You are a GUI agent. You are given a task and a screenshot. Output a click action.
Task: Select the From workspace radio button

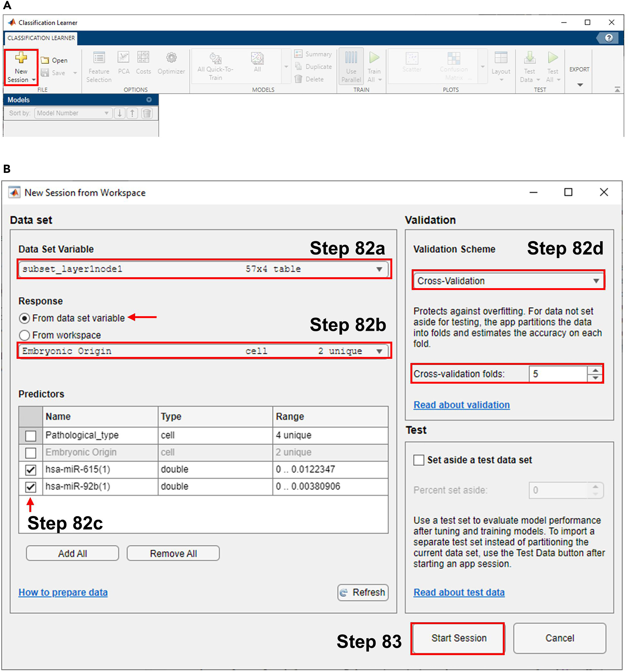pyautogui.click(x=24, y=335)
